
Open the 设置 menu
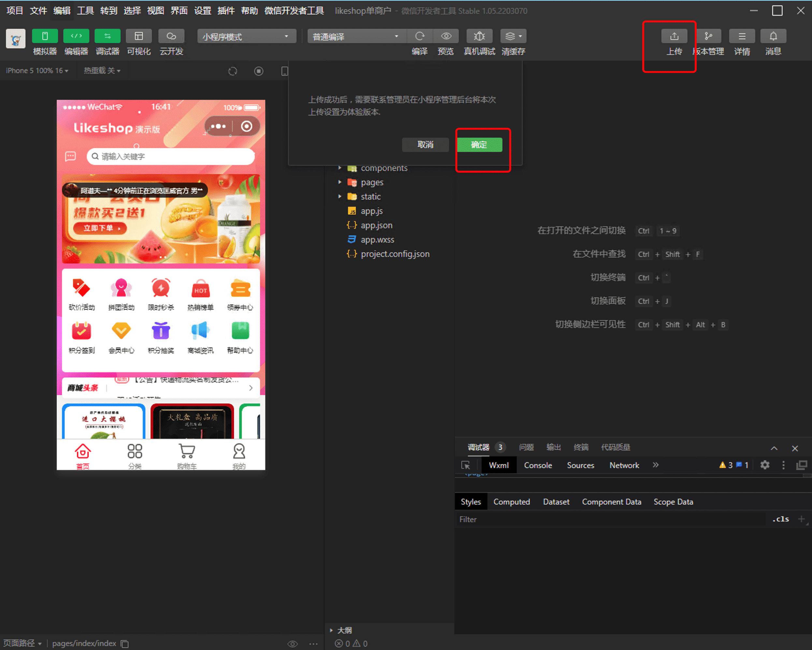(202, 10)
